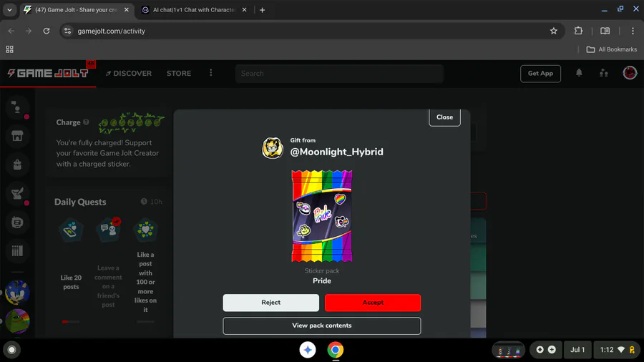Open the apps grid shortcut

pos(10,49)
